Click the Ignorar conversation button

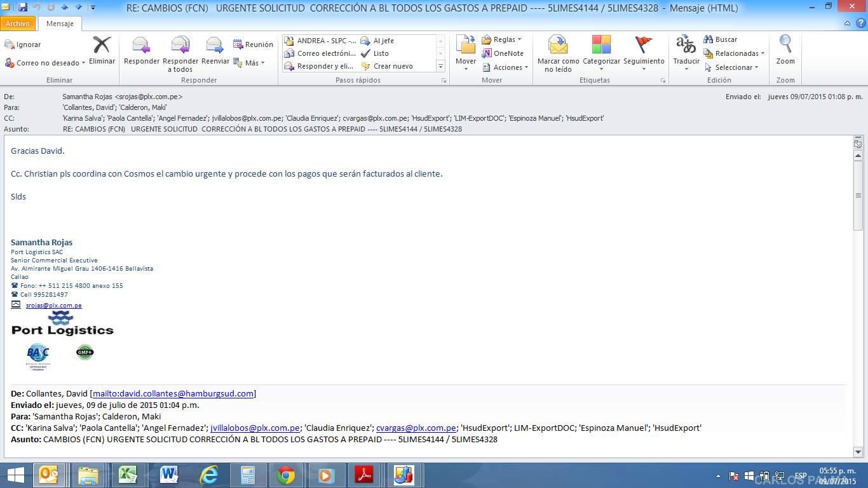23,44
